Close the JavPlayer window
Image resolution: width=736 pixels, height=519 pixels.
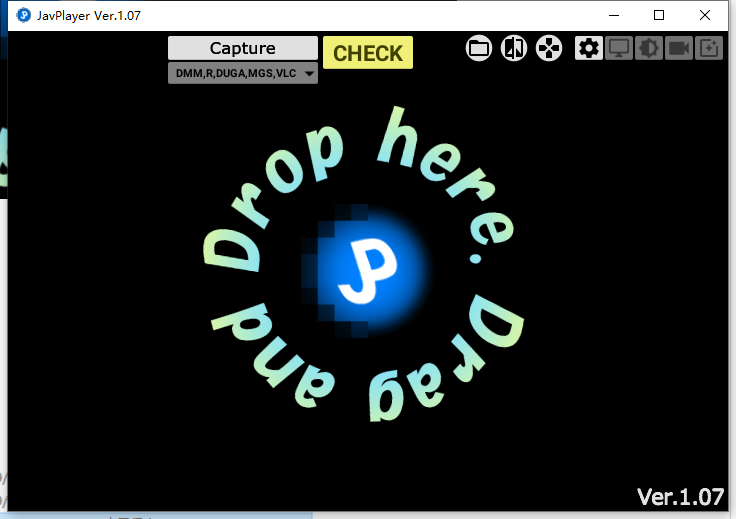tap(705, 15)
